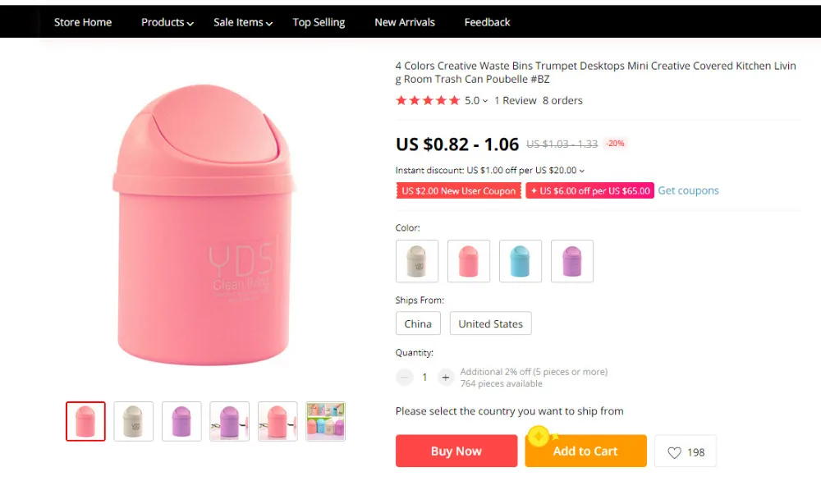This screenshot has width=821, height=504.
Task: Select the pink trash can color
Action: 469,261
